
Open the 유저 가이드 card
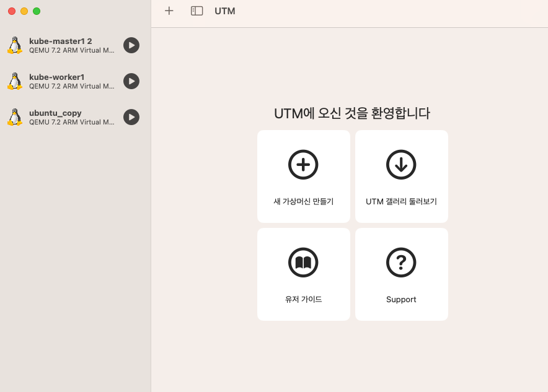pos(304,274)
